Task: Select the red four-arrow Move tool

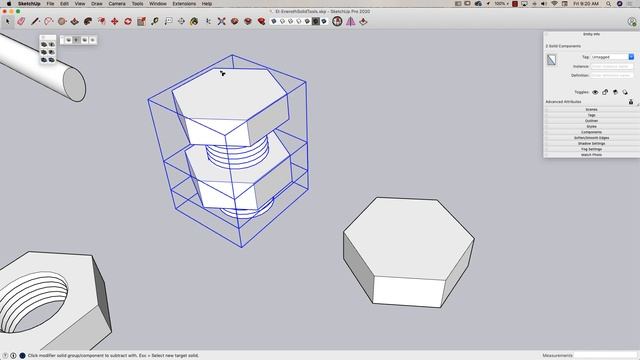Action: click(x=115, y=21)
